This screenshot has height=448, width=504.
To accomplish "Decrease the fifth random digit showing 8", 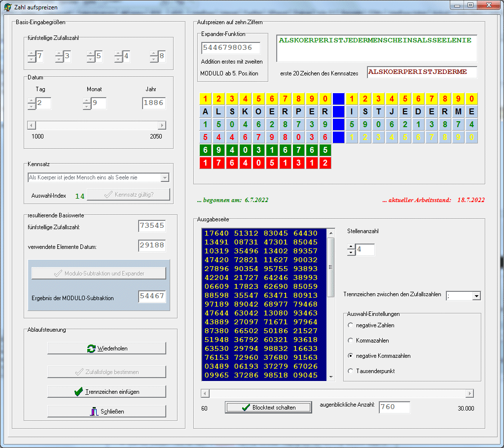I will pyautogui.click(x=154, y=60).
